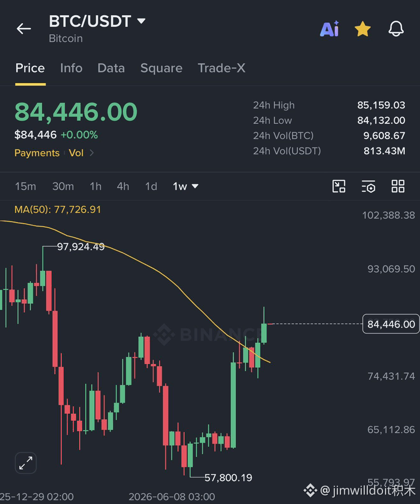This screenshot has width=420, height=504.
Task: Open price alerts bell icon
Action: click(x=396, y=29)
